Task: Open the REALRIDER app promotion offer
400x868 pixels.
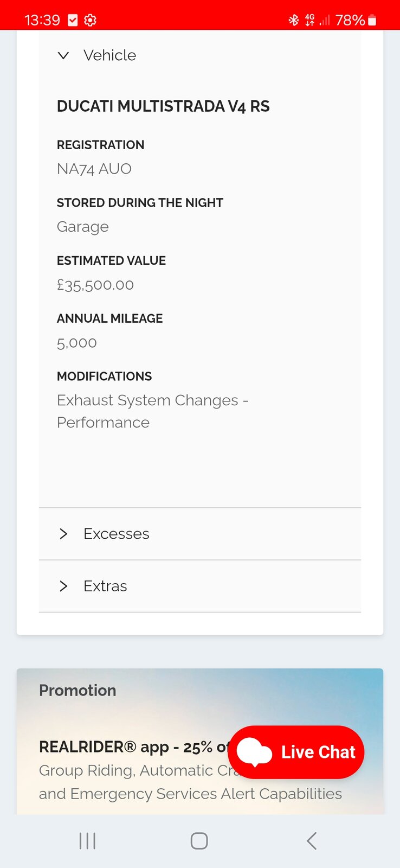Action: click(130, 748)
